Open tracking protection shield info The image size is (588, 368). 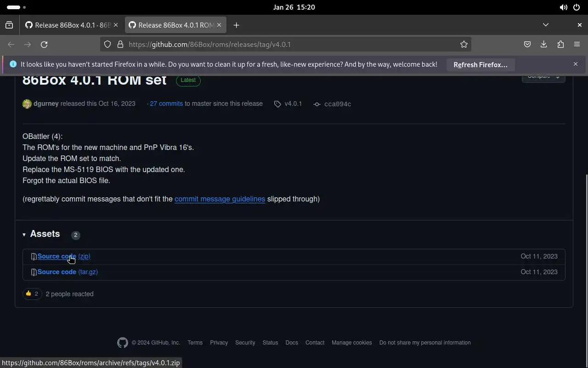(107, 45)
